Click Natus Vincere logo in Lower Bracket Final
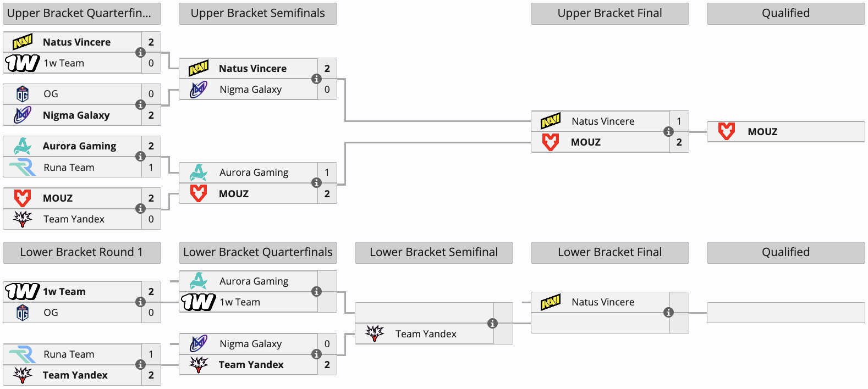 [550, 302]
